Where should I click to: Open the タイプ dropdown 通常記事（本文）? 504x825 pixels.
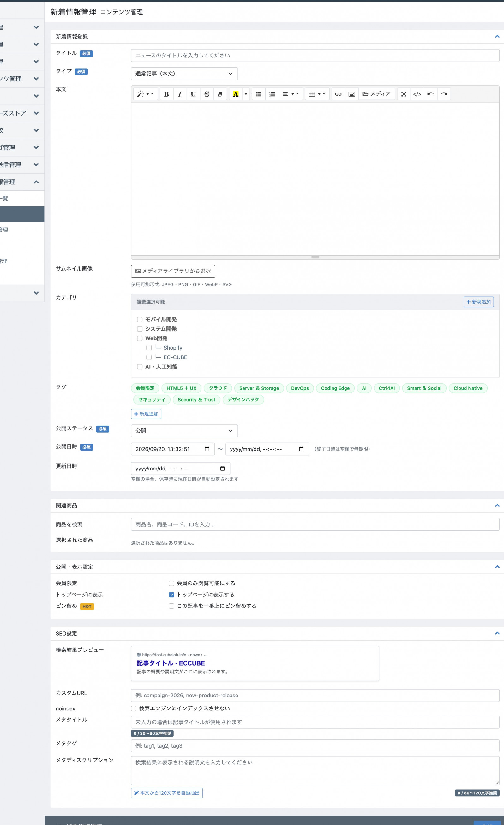[184, 74]
